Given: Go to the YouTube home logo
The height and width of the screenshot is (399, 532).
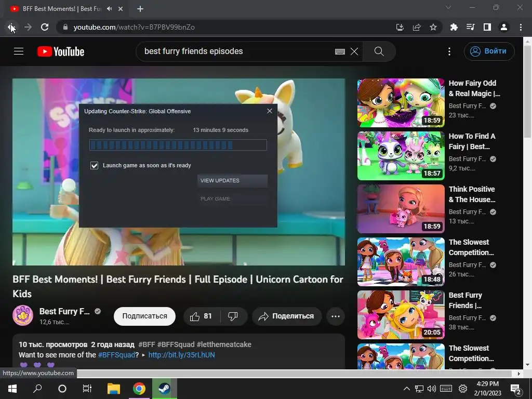Looking at the screenshot, I should coord(61,51).
